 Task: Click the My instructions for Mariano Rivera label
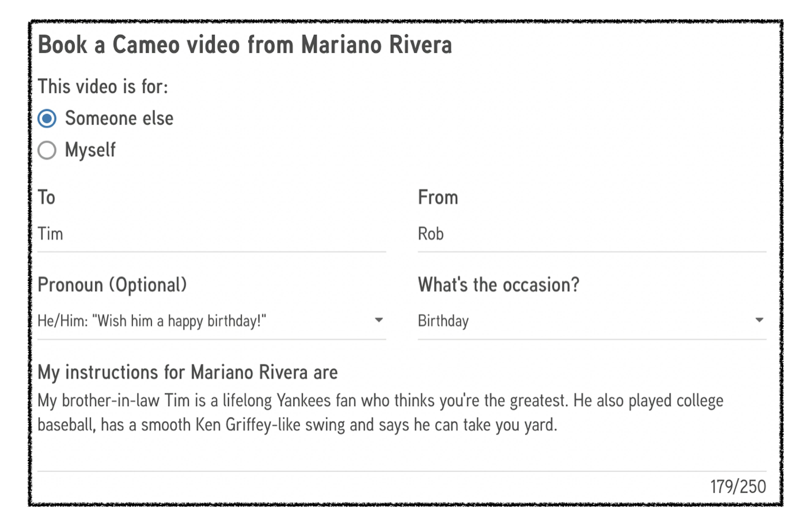[188, 372]
